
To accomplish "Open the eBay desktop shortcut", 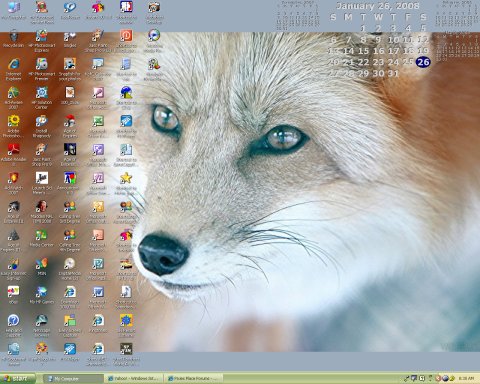I will (x=13, y=295).
